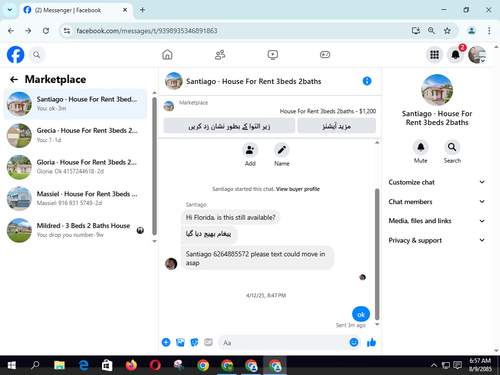Image resolution: width=500 pixels, height=375 pixels.
Task: Open a new browser tab
Action: (142, 10)
